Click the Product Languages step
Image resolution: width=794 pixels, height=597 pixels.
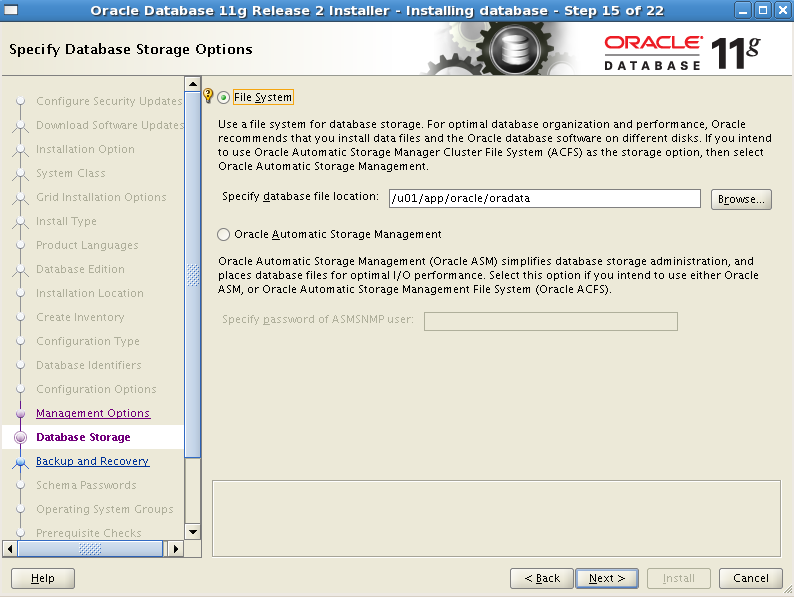coord(87,245)
